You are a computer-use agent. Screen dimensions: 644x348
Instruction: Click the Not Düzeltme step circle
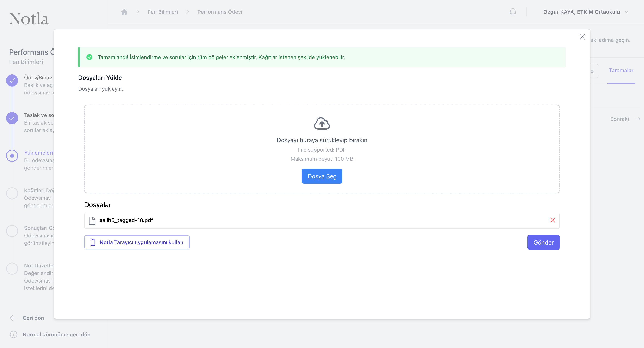tap(12, 269)
